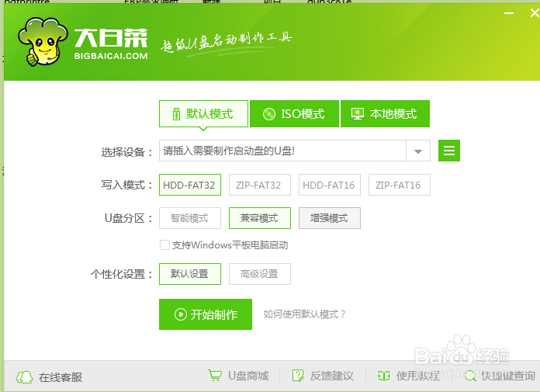540x392 pixels.
Task: Open 在线客服 text link
Action: 61,377
